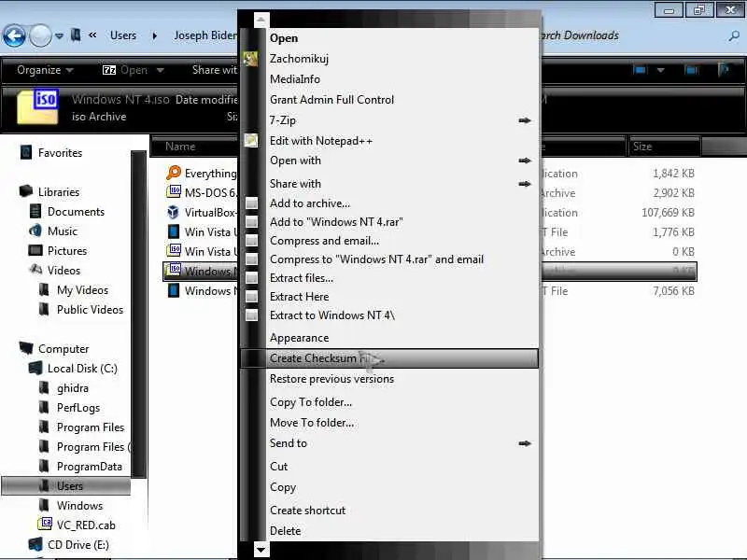Click the Joseph Biden breadcrumb

pos(205,35)
